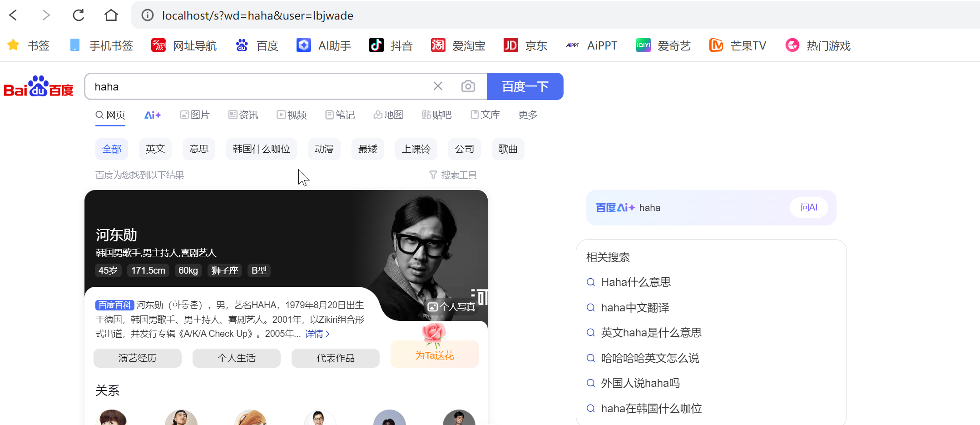Switch to the 贴吧 tab

click(437, 115)
